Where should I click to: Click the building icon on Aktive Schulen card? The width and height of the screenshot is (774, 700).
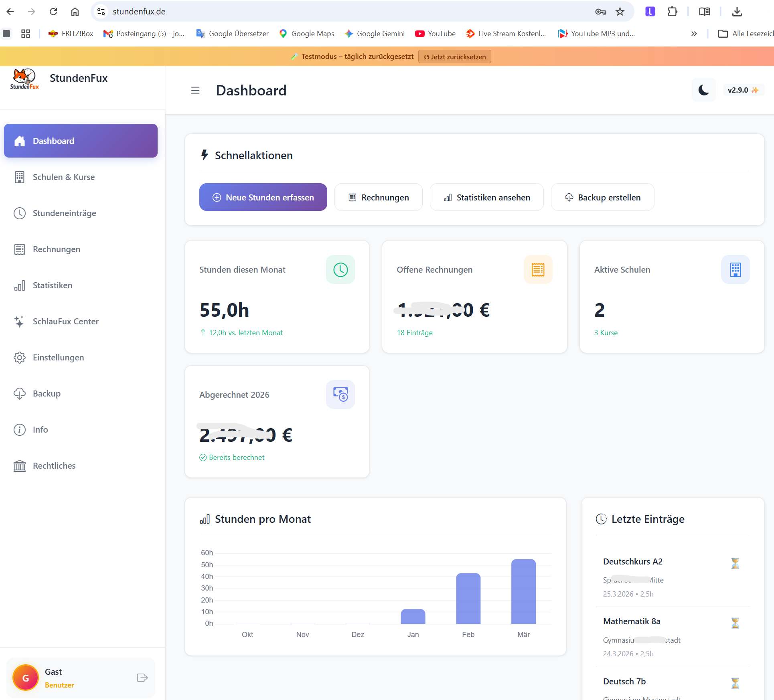(x=736, y=269)
